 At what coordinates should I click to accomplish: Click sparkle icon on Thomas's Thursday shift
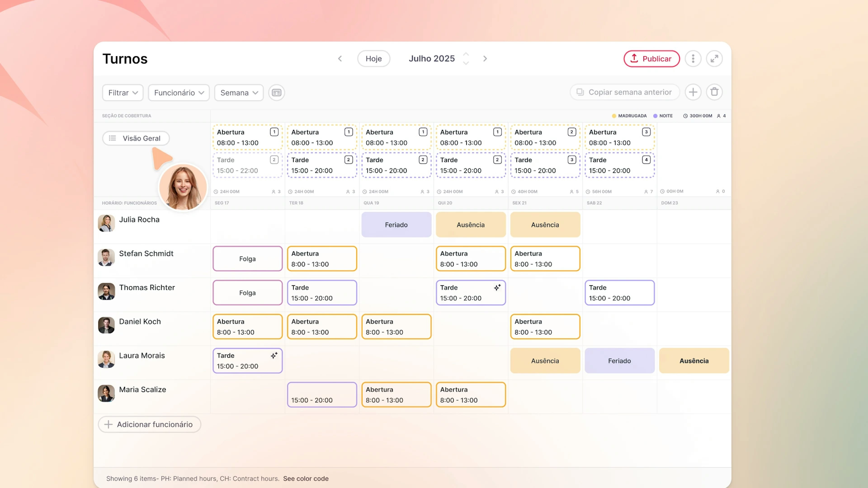(497, 287)
